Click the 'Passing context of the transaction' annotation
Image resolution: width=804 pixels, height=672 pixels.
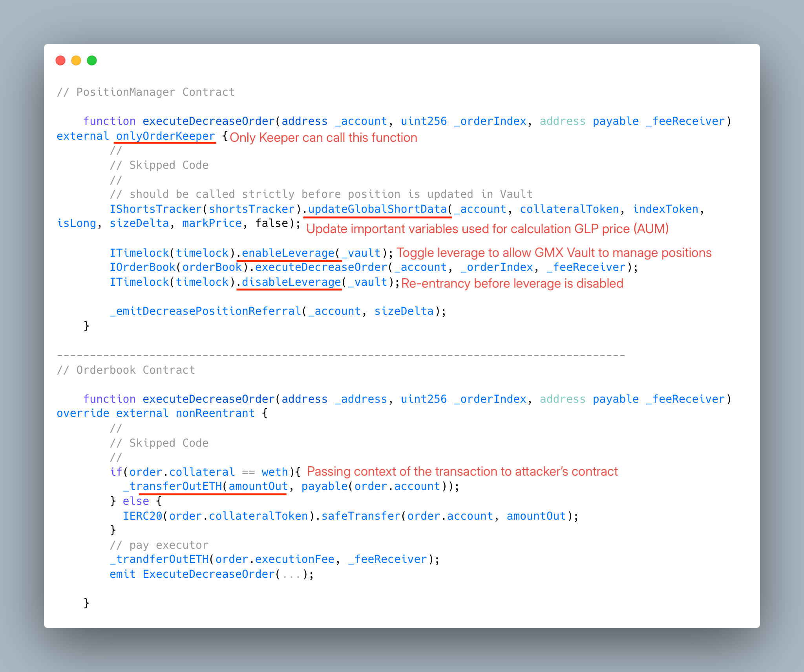[462, 471]
